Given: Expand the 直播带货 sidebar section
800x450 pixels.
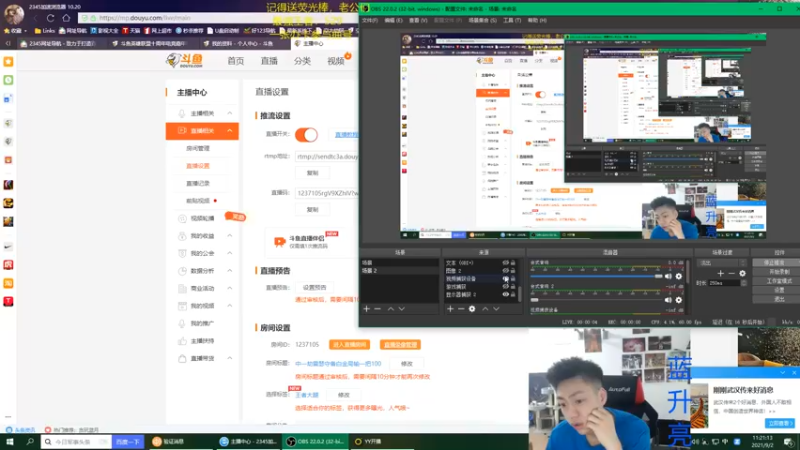Looking at the screenshot, I should [x=230, y=358].
